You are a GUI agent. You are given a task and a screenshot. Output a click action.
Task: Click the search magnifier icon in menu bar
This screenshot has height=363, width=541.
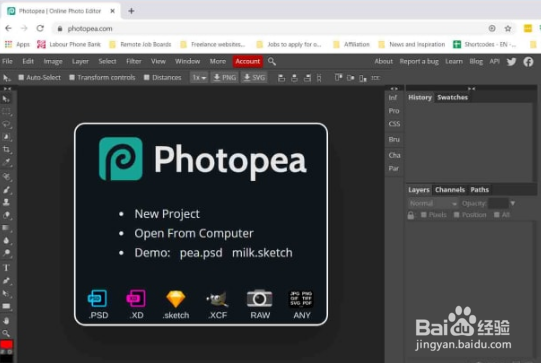coord(272,61)
